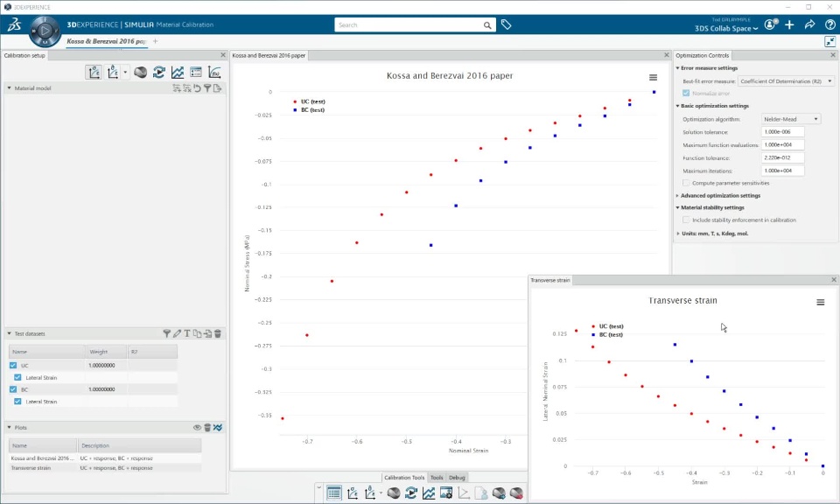
Task: Switch to the Tools tab
Action: pos(437,477)
